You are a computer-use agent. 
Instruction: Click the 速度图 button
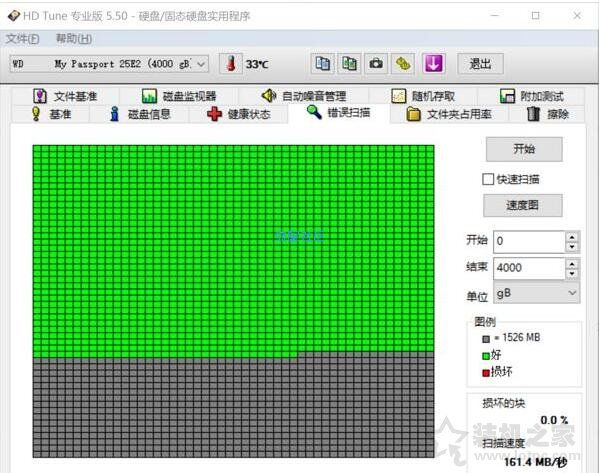[523, 206]
